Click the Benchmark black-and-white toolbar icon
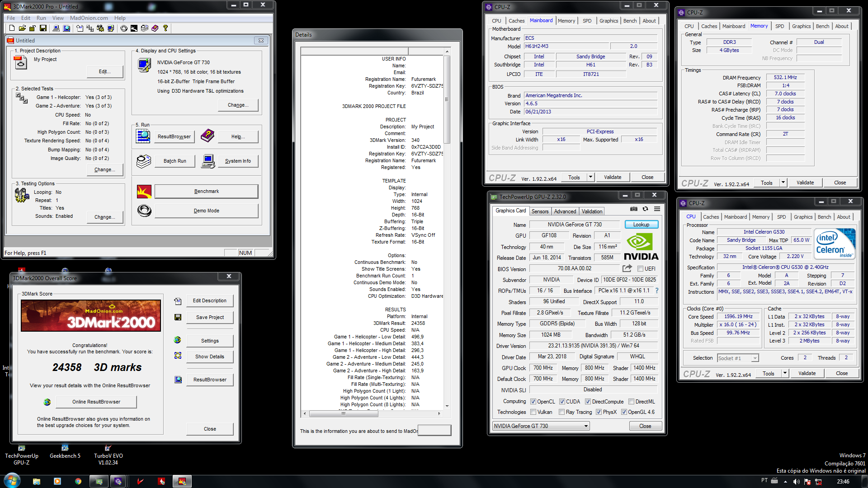 (134, 28)
